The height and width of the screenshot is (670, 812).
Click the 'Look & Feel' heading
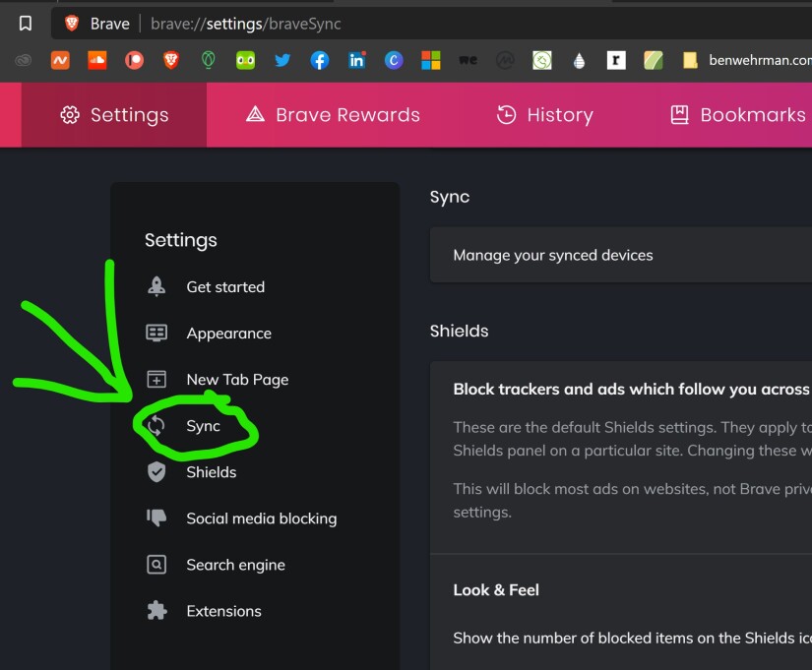click(x=496, y=589)
